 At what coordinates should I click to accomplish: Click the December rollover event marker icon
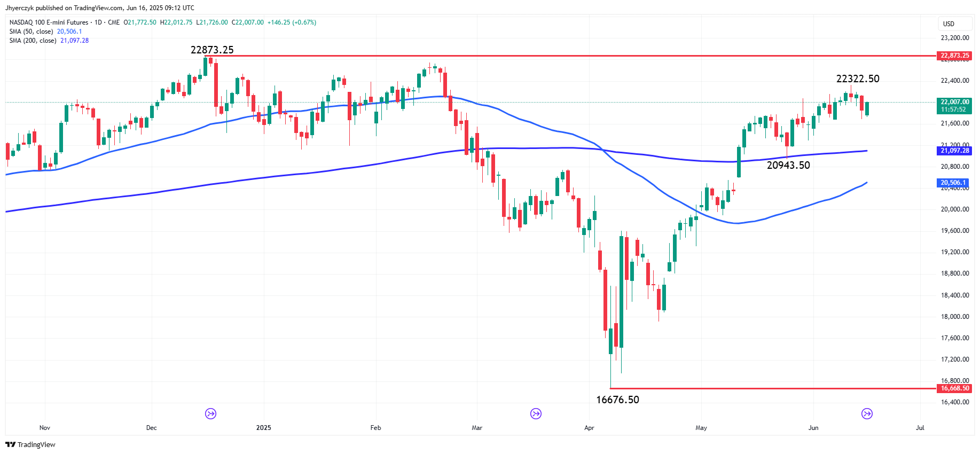pyautogui.click(x=211, y=413)
